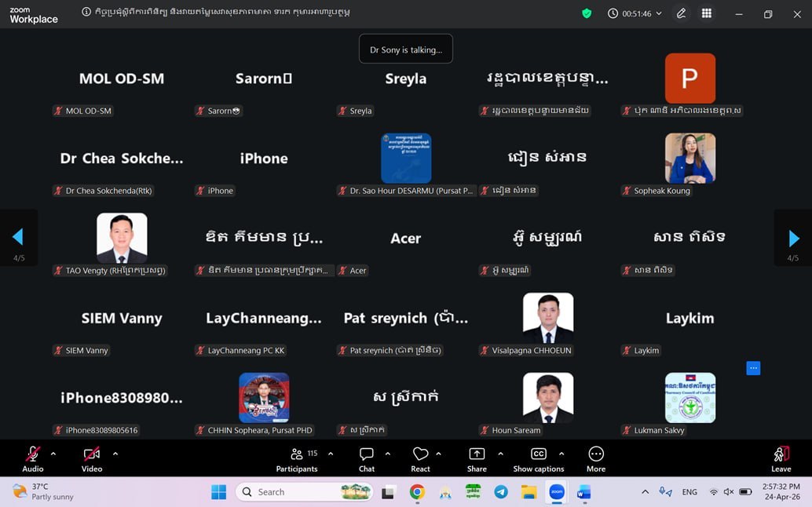Image resolution: width=812 pixels, height=507 pixels.
Task: Click the Sopheak Koung video thumbnail
Action: pyautogui.click(x=689, y=159)
